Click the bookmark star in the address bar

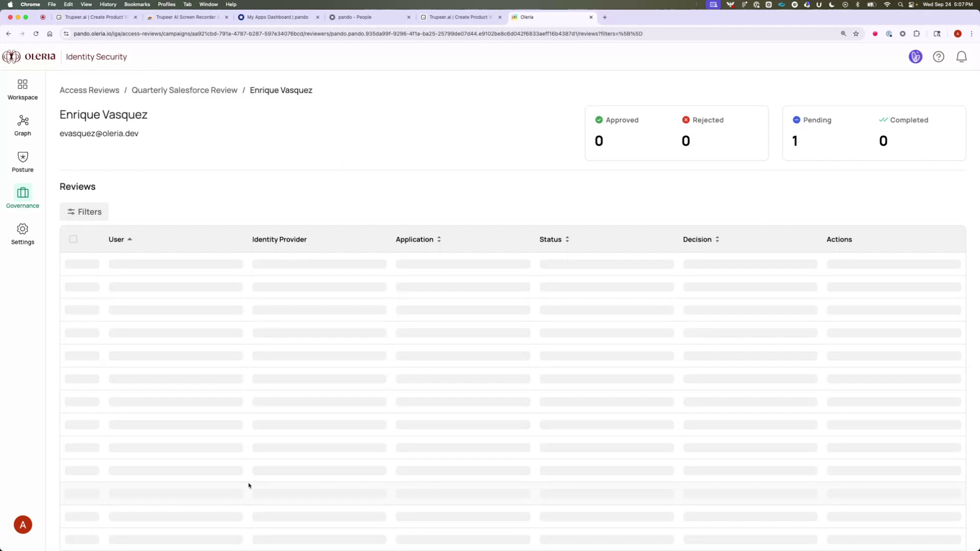[856, 34]
